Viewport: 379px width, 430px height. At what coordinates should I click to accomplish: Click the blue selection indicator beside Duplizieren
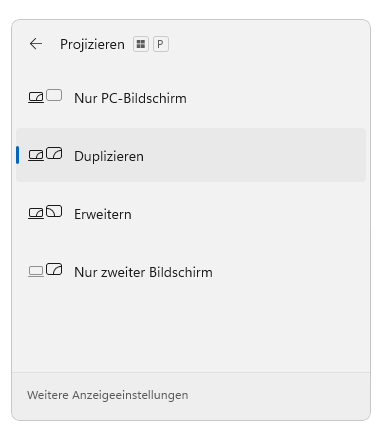pos(17,155)
